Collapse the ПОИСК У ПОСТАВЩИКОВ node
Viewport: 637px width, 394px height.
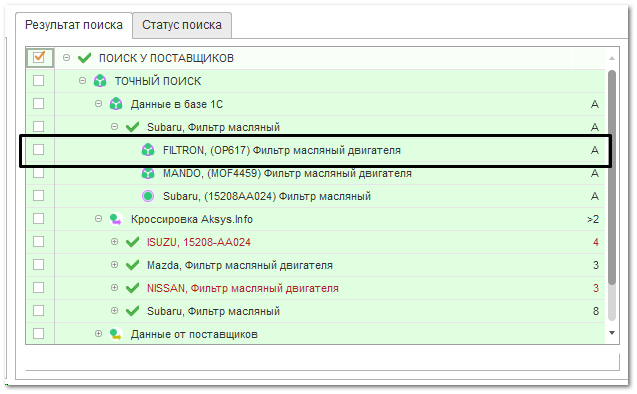coord(67,58)
